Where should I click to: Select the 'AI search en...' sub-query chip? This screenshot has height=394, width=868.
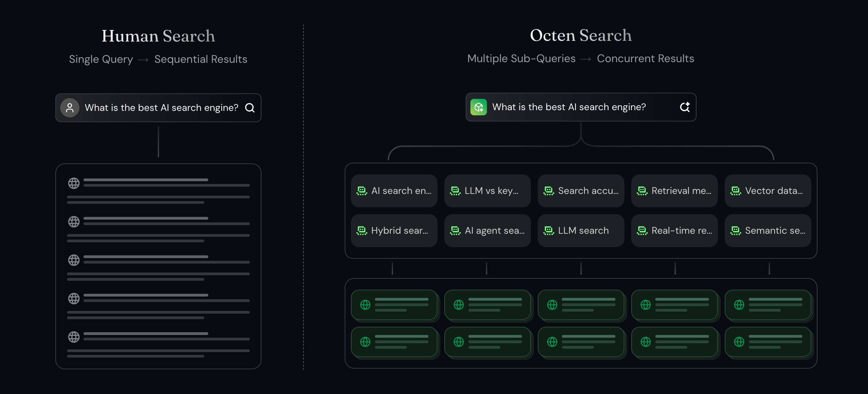pos(394,191)
